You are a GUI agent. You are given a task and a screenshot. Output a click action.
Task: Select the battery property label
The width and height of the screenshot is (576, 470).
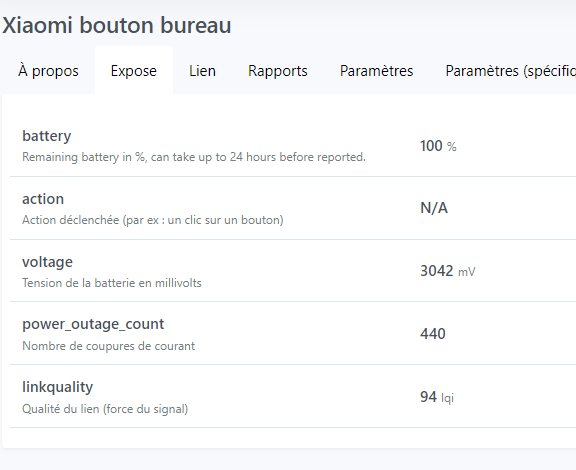(47, 136)
